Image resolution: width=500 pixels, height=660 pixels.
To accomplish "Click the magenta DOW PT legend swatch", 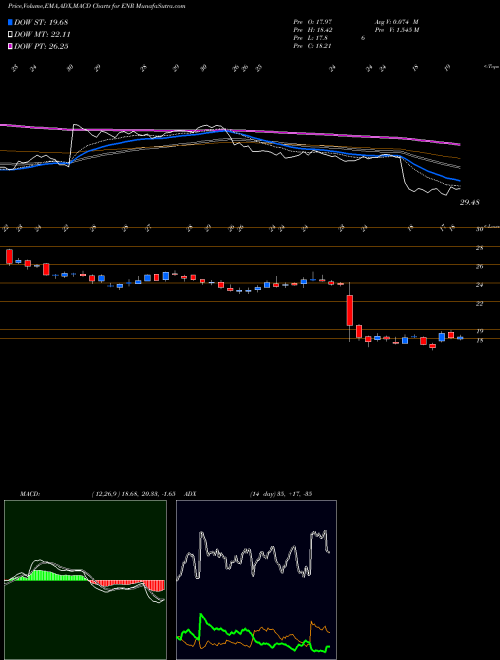I will pyautogui.click(x=10, y=46).
